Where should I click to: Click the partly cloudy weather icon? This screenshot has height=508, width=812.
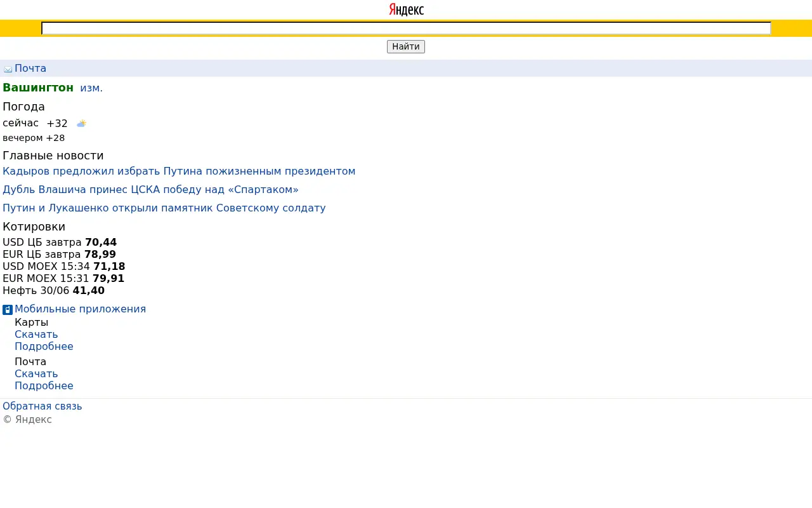pyautogui.click(x=81, y=123)
